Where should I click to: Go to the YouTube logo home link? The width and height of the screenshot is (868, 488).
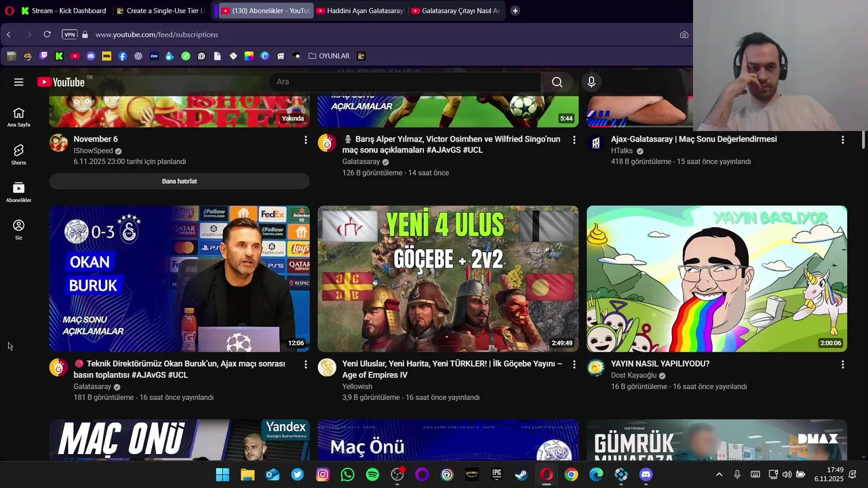pos(61,82)
